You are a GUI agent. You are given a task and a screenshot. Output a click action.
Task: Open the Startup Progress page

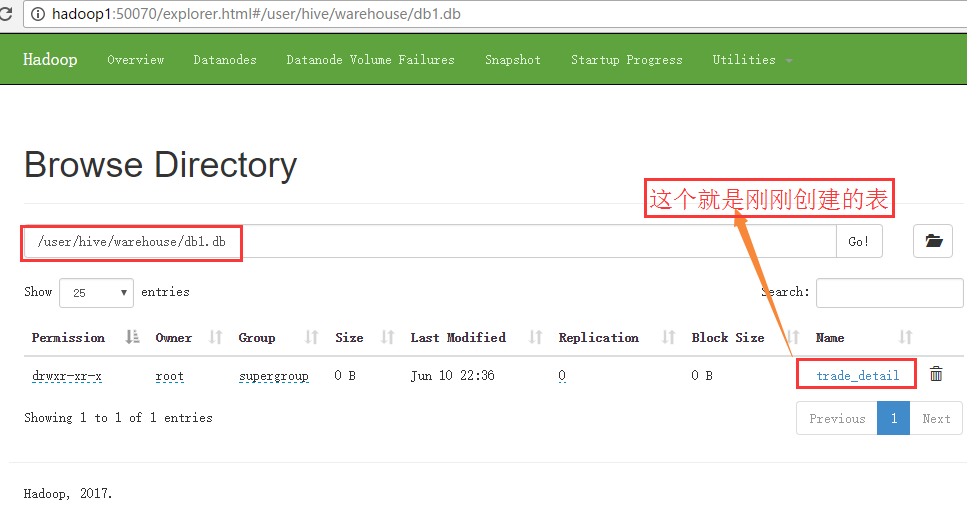(627, 60)
